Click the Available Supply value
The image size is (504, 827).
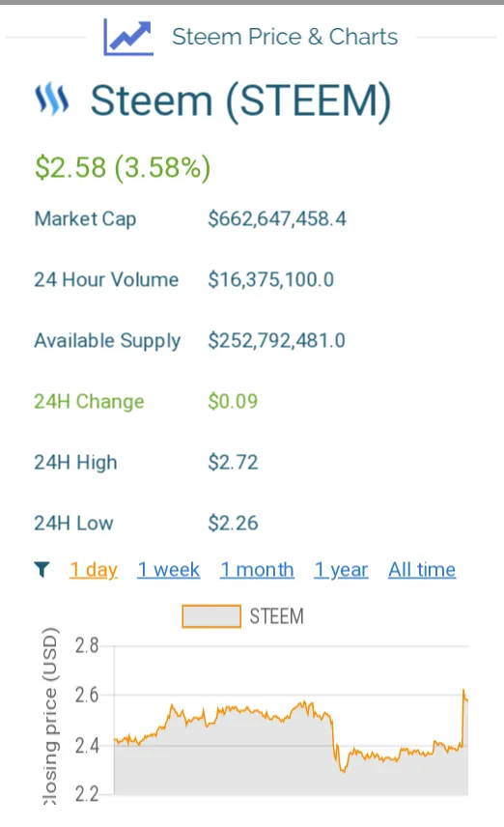pyautogui.click(x=277, y=341)
